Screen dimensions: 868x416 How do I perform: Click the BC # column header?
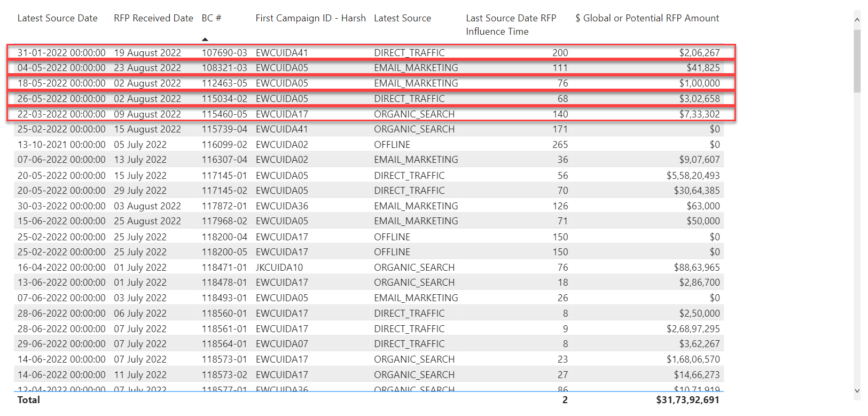click(211, 18)
